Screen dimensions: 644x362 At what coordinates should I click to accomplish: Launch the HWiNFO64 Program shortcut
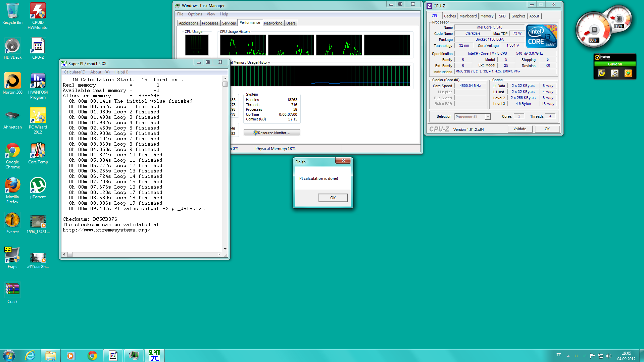pyautogui.click(x=38, y=86)
